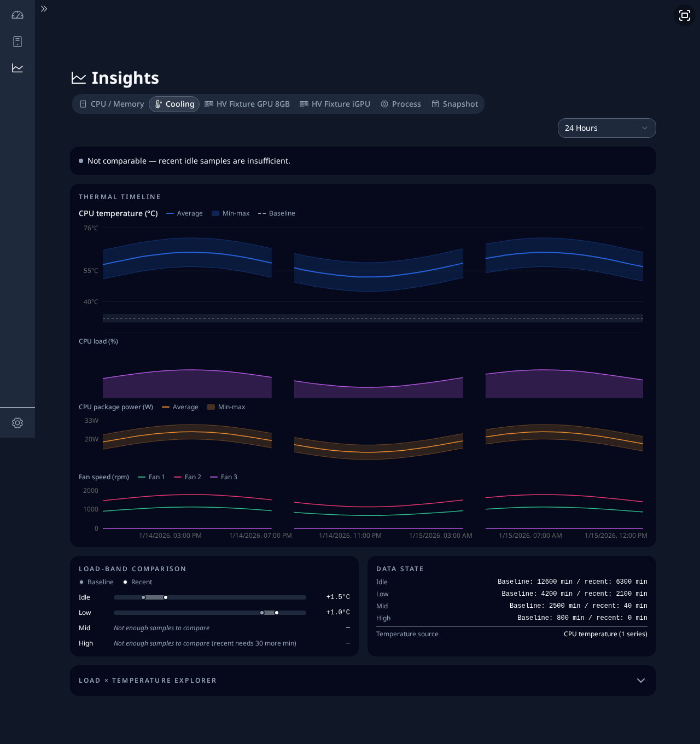Image resolution: width=700 pixels, height=744 pixels.
Task: Switch to the Process tab
Action: (x=401, y=104)
